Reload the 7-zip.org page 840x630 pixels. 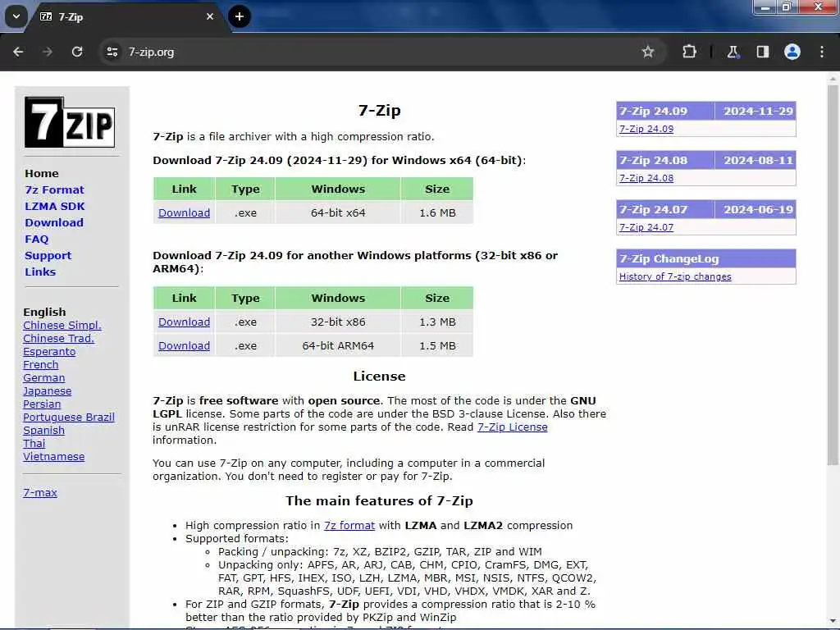77,52
